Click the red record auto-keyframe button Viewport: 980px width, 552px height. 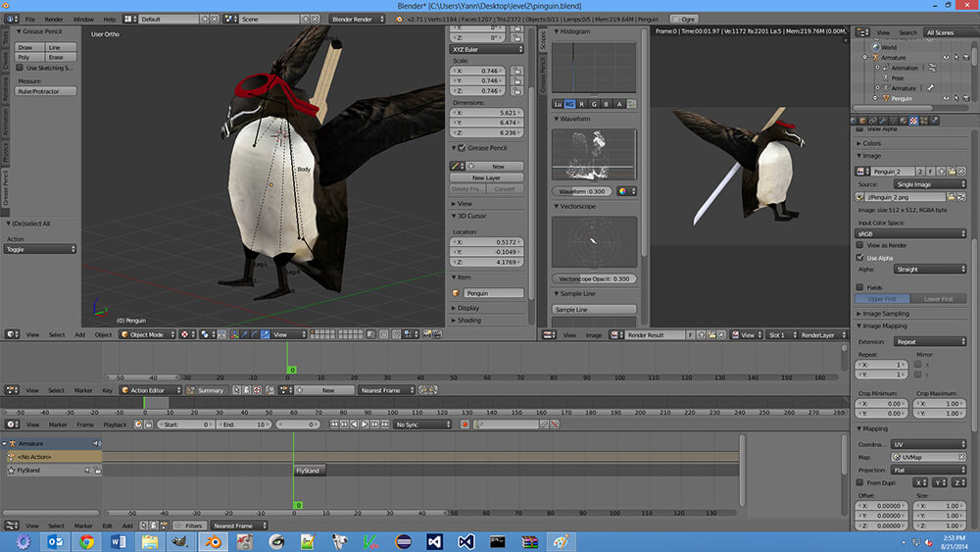[465, 425]
